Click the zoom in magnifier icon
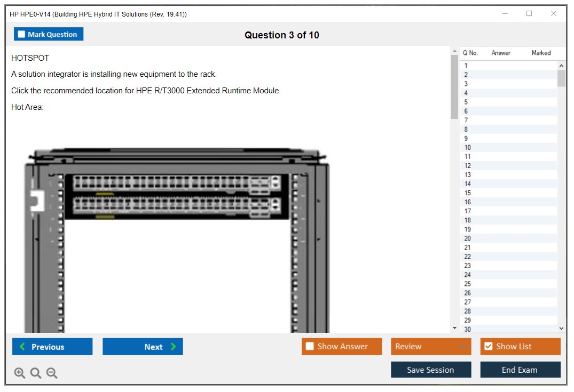Image resolution: width=574 pixels, height=392 pixels. 20,373
